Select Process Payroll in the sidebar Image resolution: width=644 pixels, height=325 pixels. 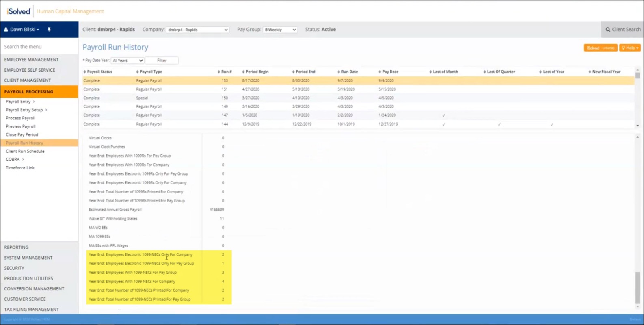(x=20, y=118)
